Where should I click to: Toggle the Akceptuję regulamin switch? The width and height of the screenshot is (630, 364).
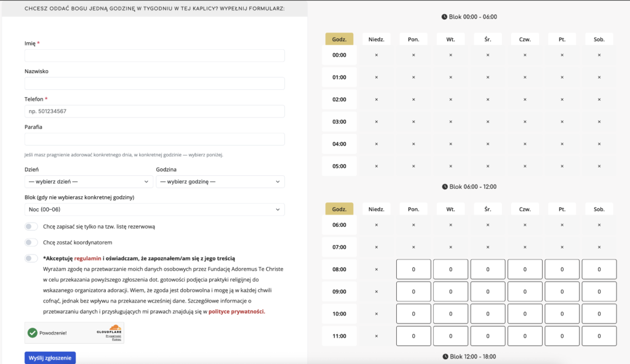point(31,258)
